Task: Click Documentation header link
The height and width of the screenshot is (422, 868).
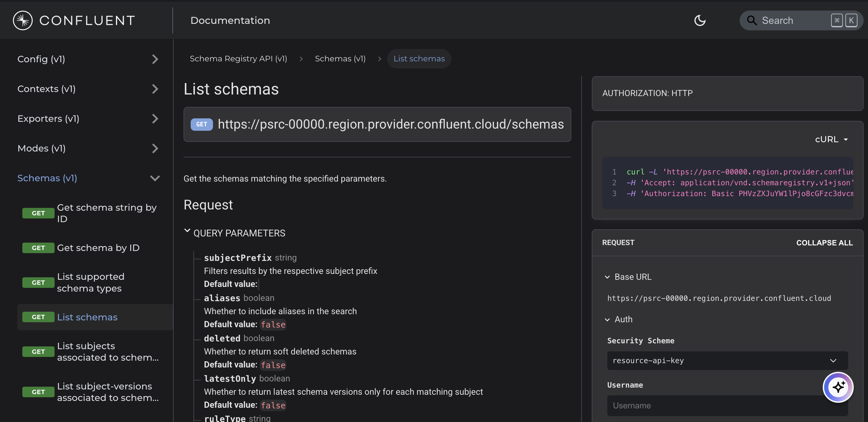Action: (230, 20)
